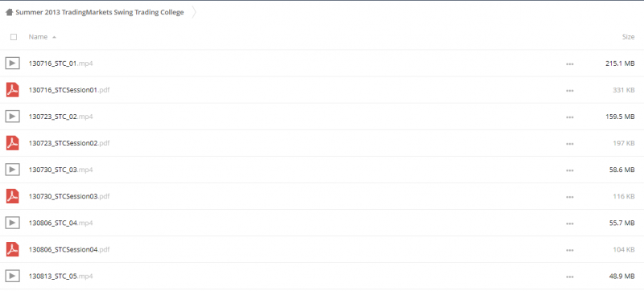This screenshot has height=291, width=644.
Task: Open file 130806_STC_04.mp4
Action: pos(61,223)
